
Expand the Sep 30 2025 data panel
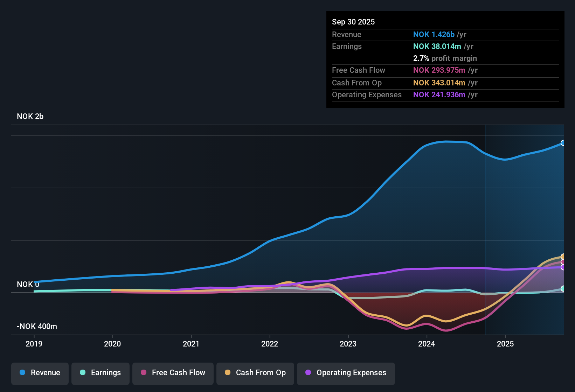353,22
